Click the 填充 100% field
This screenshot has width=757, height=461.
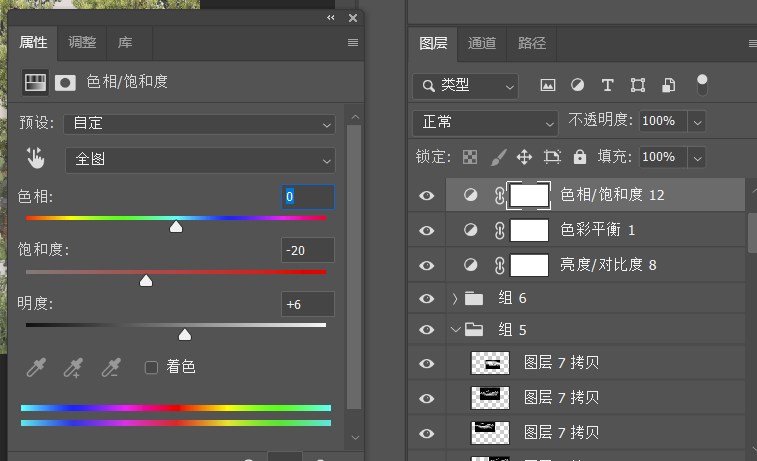[663, 157]
